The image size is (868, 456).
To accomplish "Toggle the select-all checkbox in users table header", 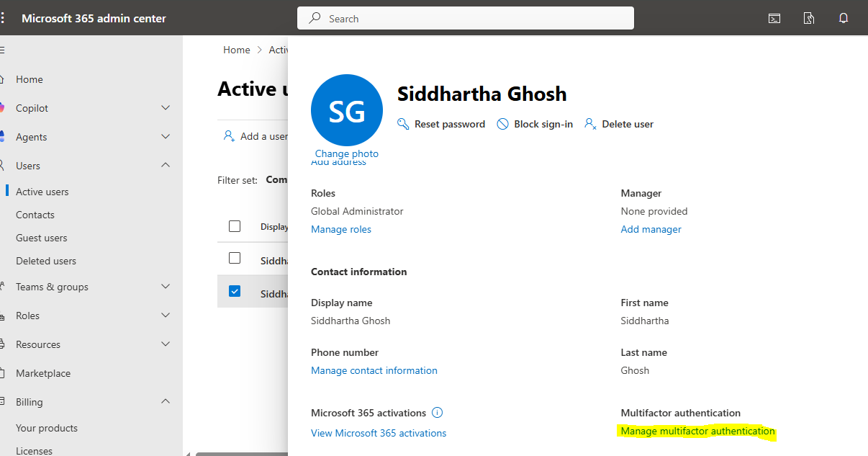I will [235, 226].
